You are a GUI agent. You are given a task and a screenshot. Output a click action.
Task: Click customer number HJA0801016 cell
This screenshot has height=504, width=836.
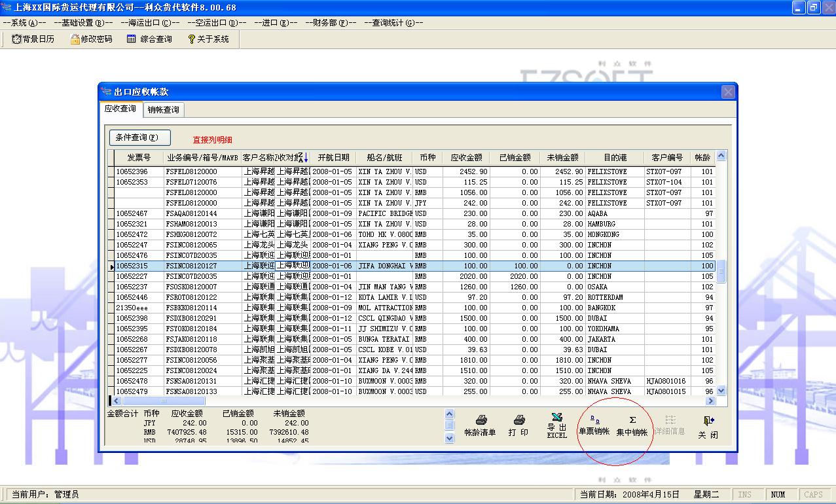[667, 381]
